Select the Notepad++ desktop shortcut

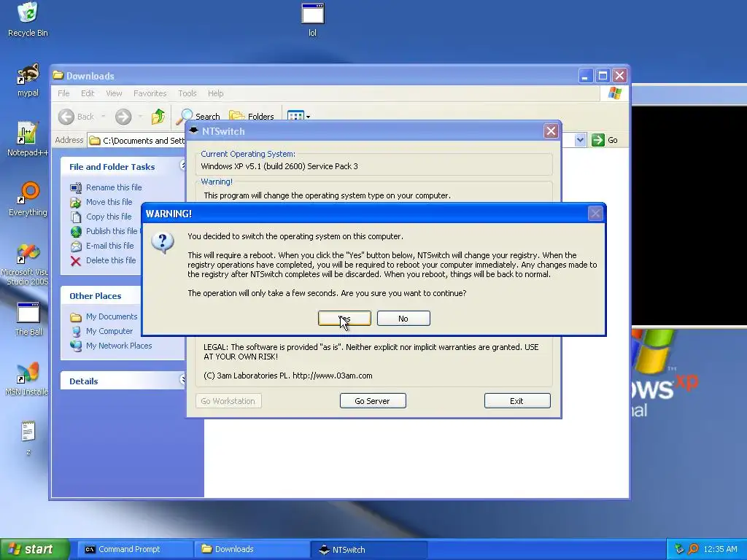[x=28, y=139]
